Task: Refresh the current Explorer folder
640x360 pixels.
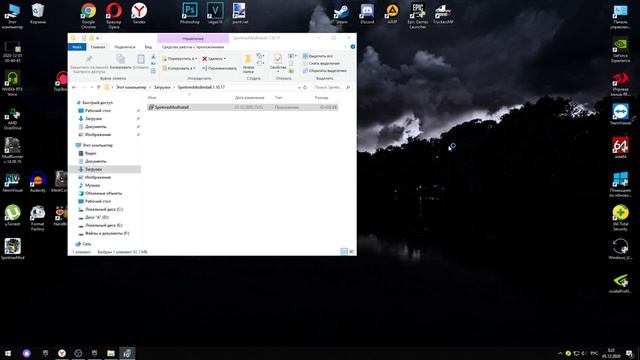Action: (x=305, y=87)
